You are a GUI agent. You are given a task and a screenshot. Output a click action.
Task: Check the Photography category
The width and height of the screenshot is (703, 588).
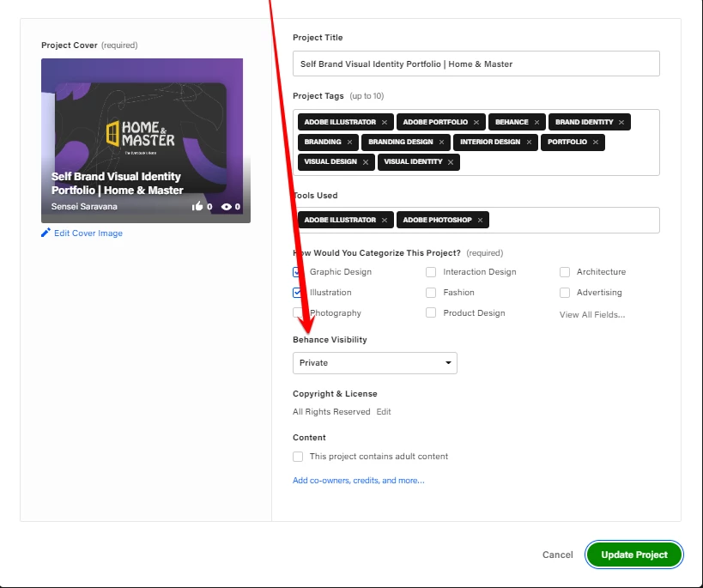(x=297, y=312)
